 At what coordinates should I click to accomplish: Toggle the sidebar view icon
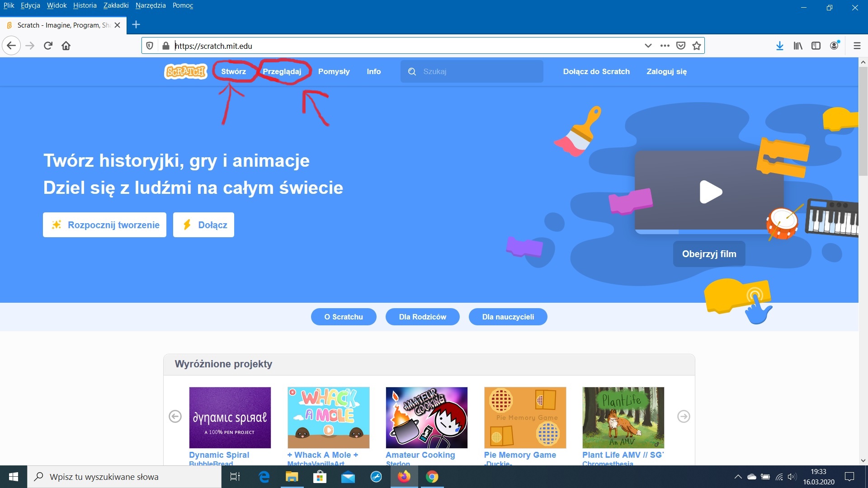coord(816,46)
